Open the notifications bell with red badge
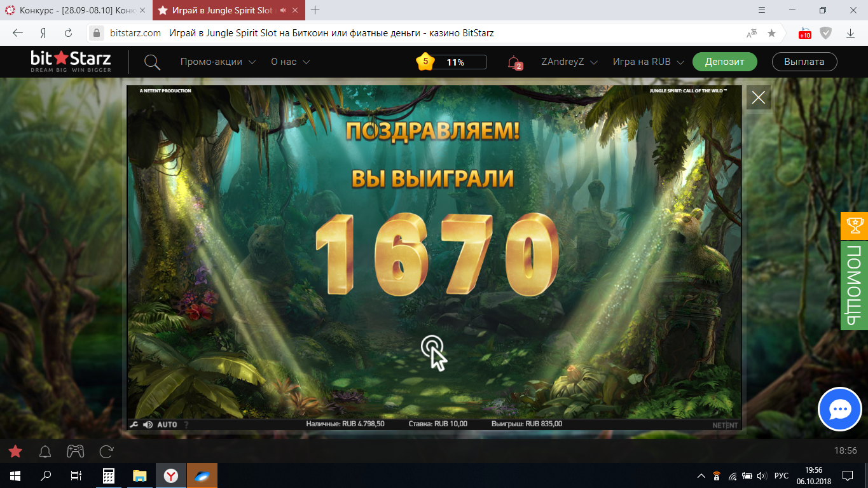Image resolution: width=868 pixels, height=488 pixels. pos(514,62)
